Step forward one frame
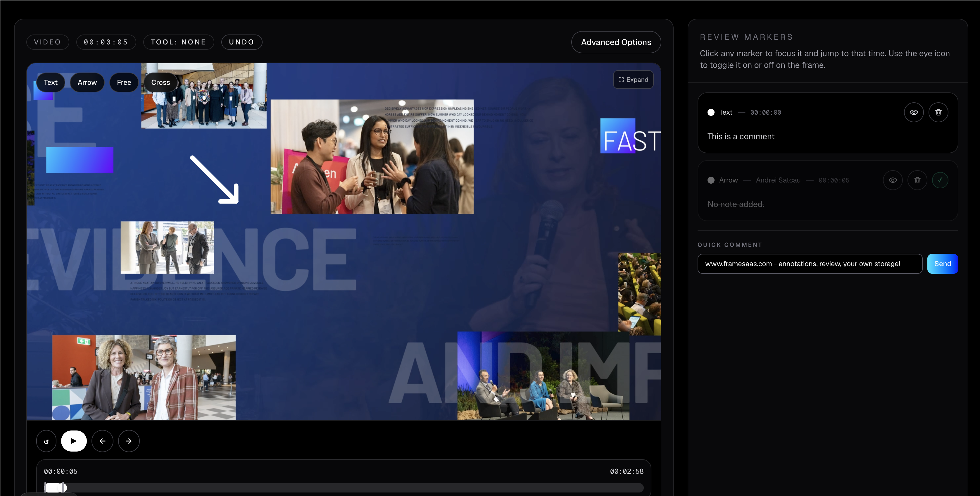Image resolution: width=980 pixels, height=496 pixels. (x=129, y=441)
